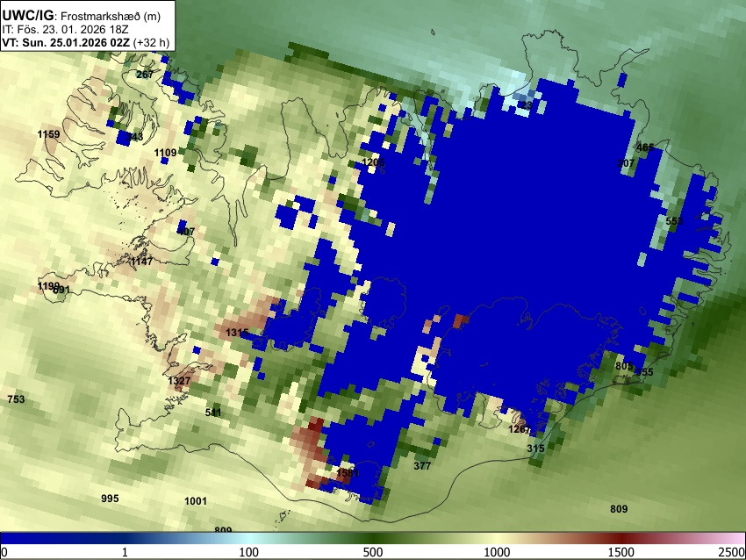
Task: Click the 1147 value label
Action: [142, 262]
